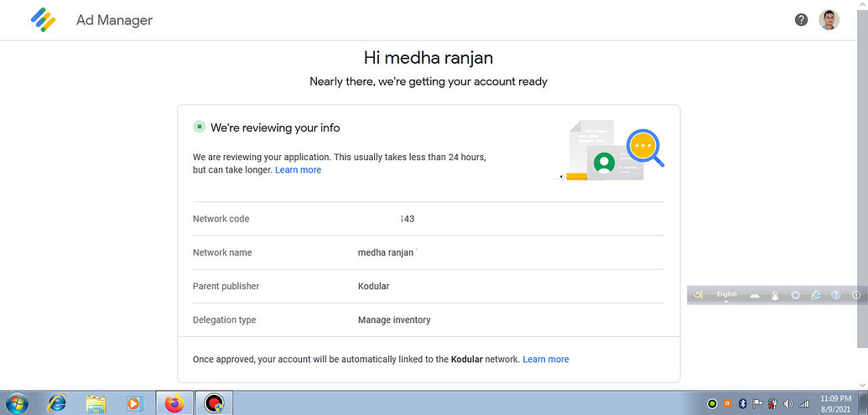Click the document review illustration
868x415 pixels.
608,150
